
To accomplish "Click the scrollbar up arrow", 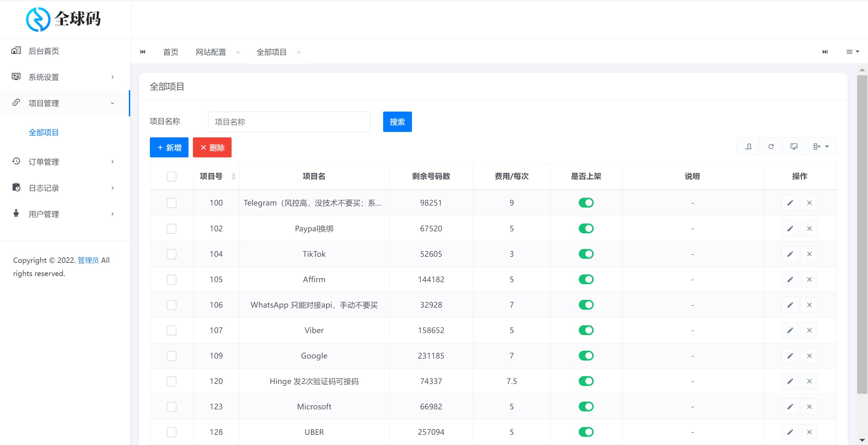I will [x=862, y=70].
